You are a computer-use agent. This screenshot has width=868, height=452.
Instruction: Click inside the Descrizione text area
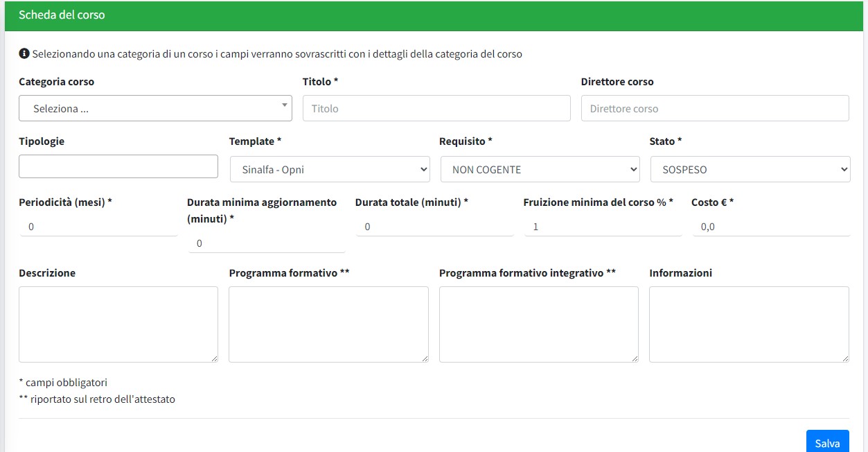click(x=118, y=324)
